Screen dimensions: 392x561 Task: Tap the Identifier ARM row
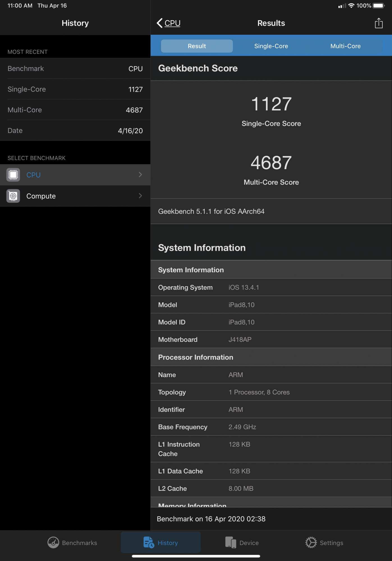click(271, 410)
